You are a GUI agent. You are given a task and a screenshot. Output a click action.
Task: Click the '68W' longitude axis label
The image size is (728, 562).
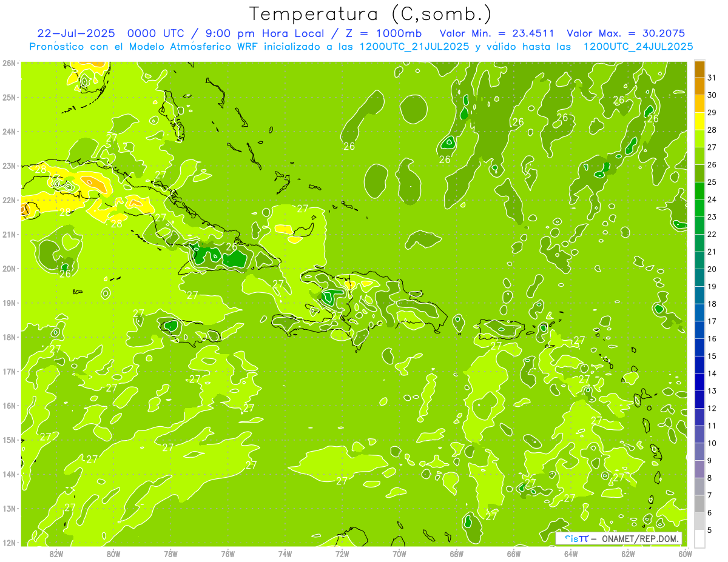pyautogui.click(x=457, y=554)
